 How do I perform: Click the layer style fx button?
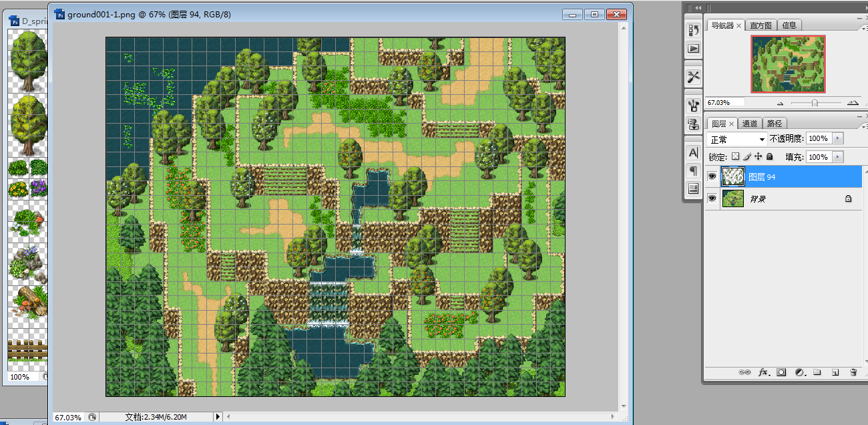pos(765,372)
